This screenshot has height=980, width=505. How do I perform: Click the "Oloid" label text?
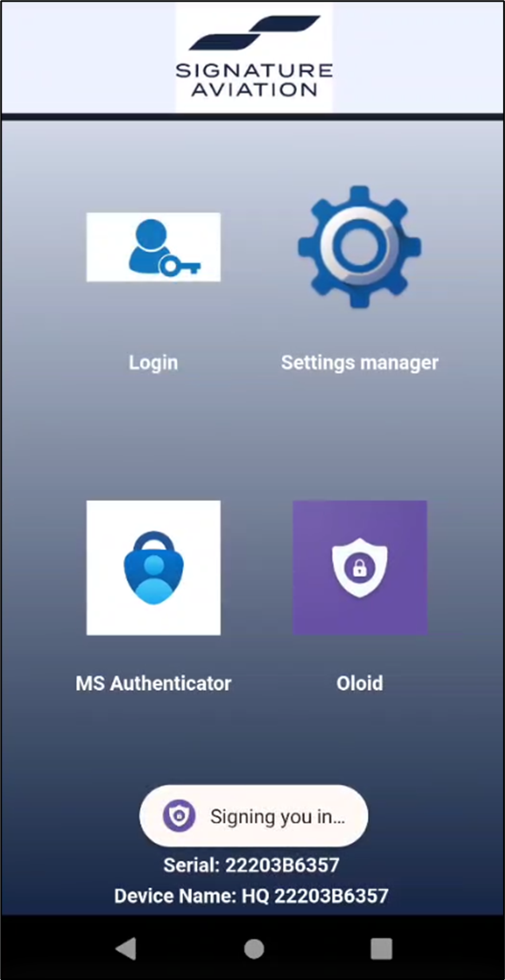[x=359, y=683]
